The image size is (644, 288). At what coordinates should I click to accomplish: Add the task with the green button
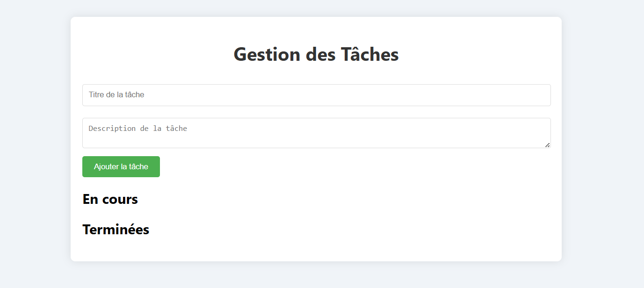pyautogui.click(x=121, y=167)
